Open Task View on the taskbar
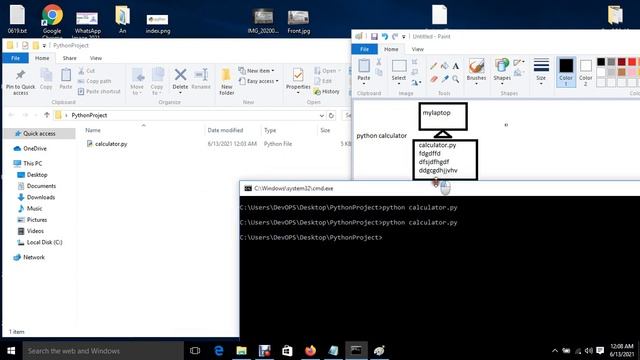This screenshot has height=360, width=640. click(x=195, y=351)
